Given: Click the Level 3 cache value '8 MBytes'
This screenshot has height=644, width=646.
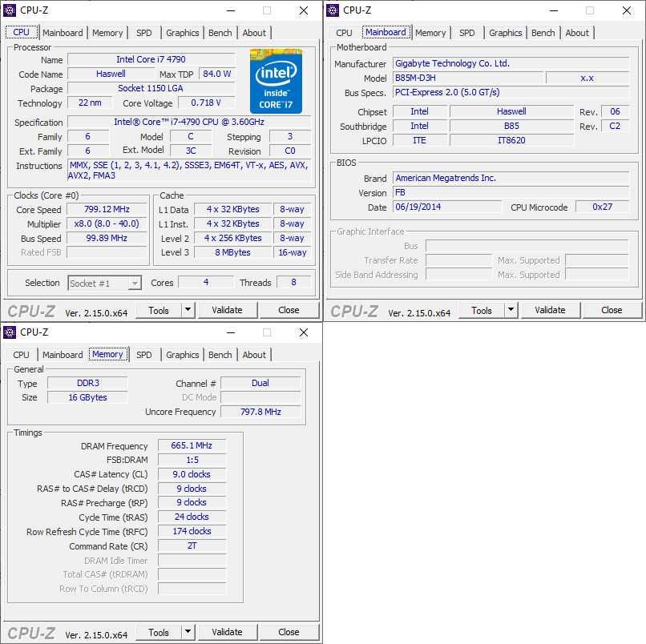Looking at the screenshot, I should [232, 252].
